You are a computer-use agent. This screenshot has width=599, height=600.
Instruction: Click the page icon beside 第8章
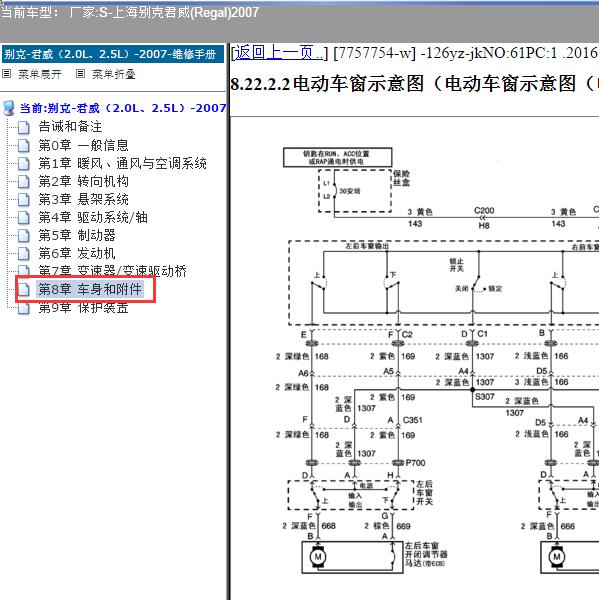(x=24, y=290)
